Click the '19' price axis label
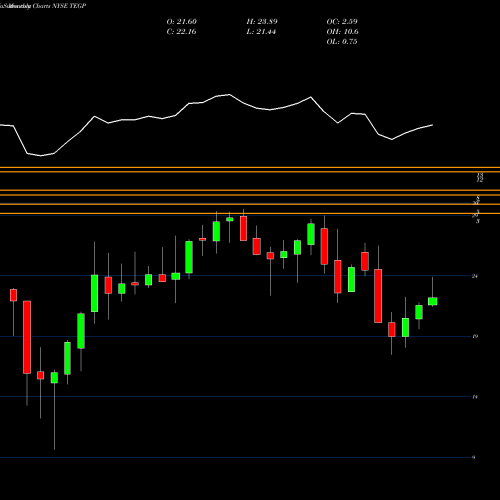Screen dimensions: 500x500 475,336
